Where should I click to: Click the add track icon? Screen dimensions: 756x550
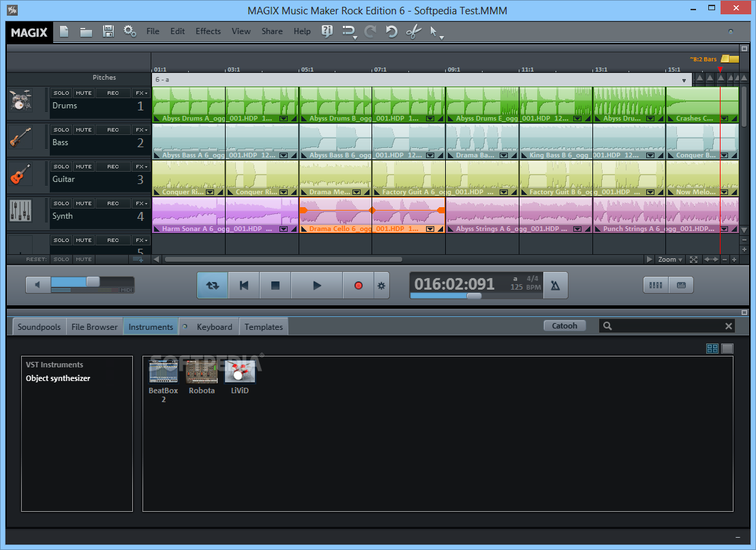pos(138,260)
